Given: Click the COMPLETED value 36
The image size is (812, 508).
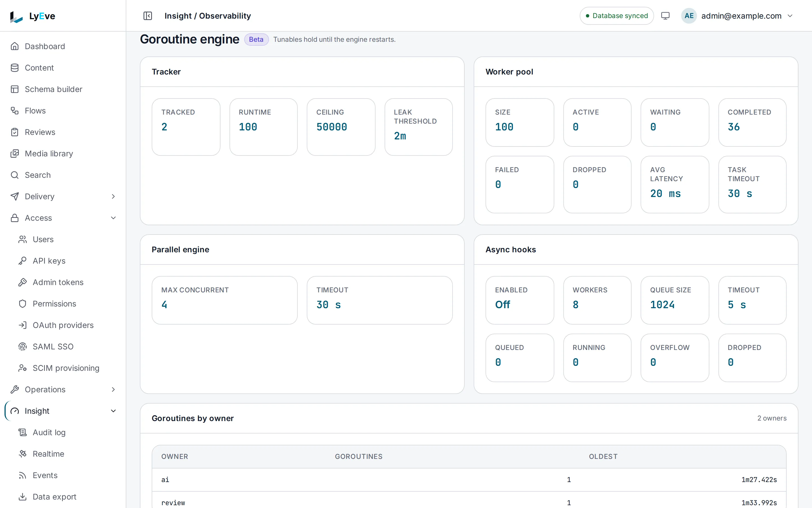Looking at the screenshot, I should click(734, 127).
